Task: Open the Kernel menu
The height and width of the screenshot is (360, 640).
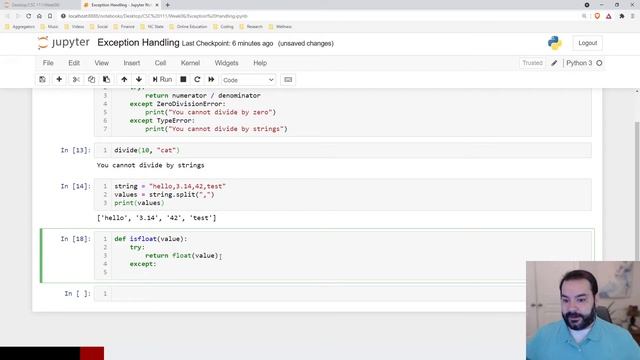Action: (x=190, y=63)
